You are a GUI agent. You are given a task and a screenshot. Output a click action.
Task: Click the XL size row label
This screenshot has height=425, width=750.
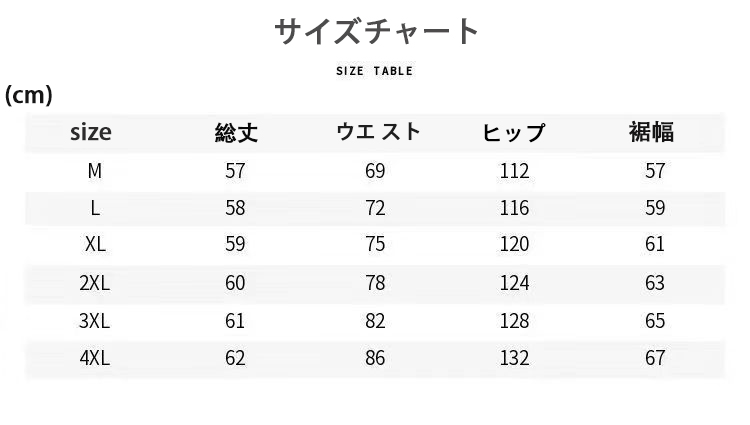coord(95,245)
